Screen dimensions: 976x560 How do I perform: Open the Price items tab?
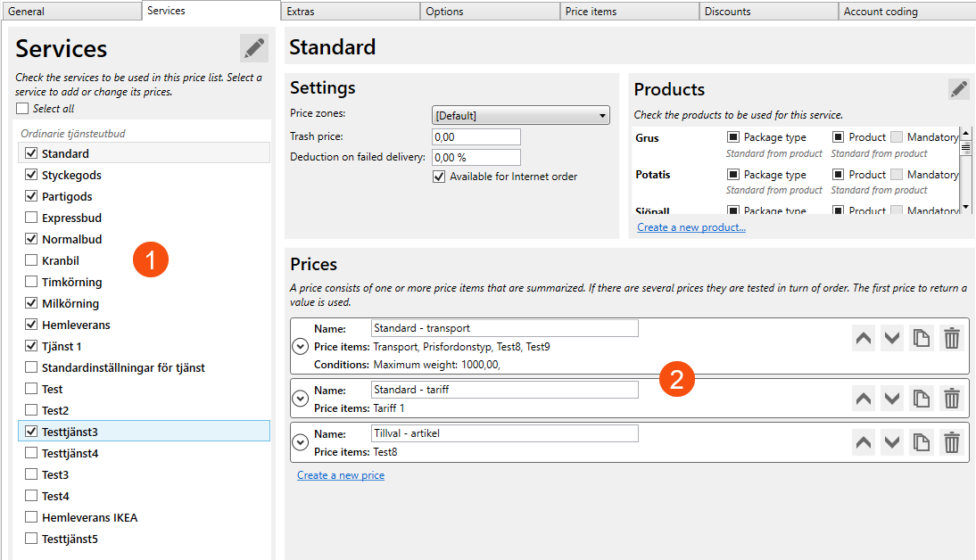[629, 12]
